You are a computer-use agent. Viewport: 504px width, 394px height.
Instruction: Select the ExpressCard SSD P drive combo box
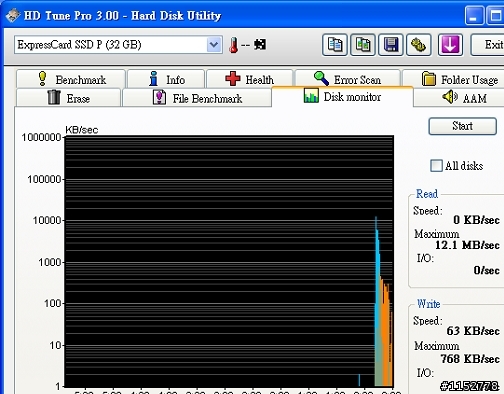click(x=118, y=45)
